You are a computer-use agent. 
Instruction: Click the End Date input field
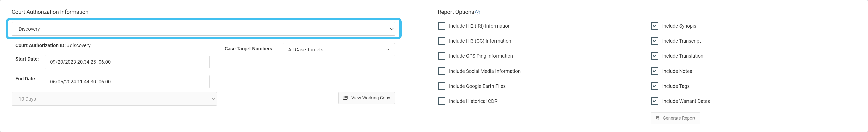point(127,82)
